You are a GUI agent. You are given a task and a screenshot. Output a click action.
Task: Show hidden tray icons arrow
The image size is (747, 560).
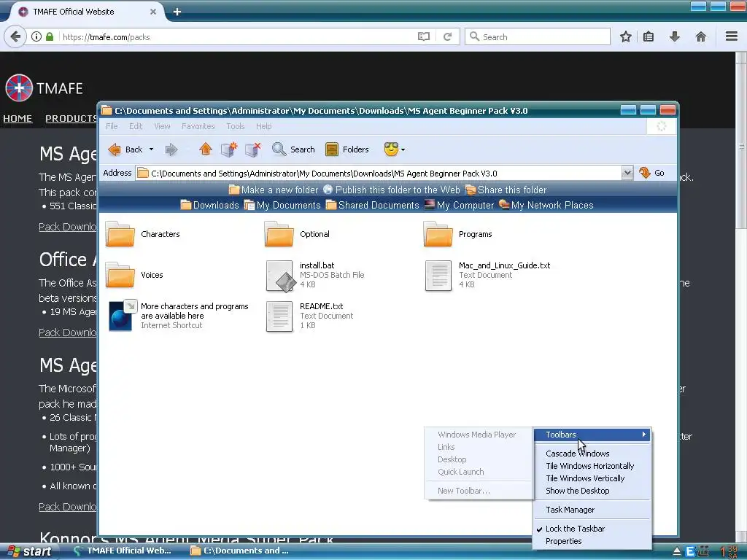tap(676, 552)
